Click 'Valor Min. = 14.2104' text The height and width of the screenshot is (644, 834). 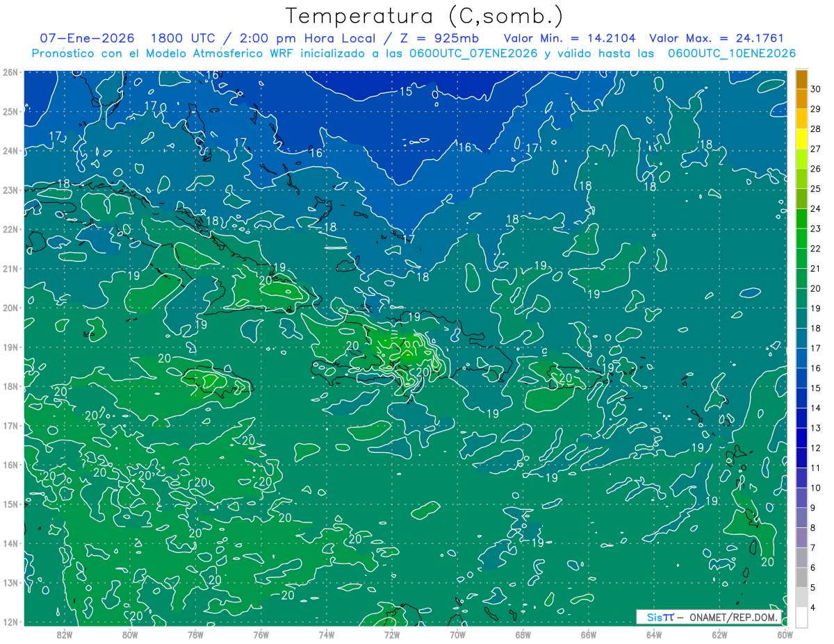[x=569, y=38]
